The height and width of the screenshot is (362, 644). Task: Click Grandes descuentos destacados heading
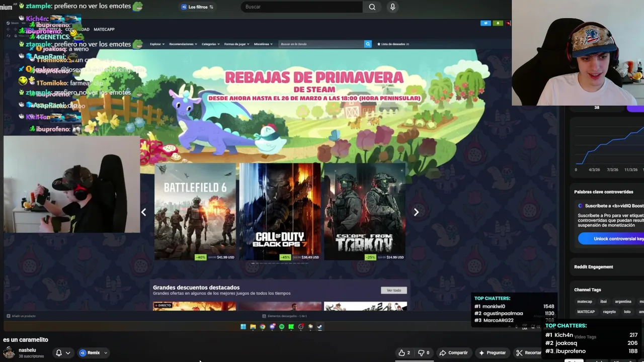click(196, 288)
